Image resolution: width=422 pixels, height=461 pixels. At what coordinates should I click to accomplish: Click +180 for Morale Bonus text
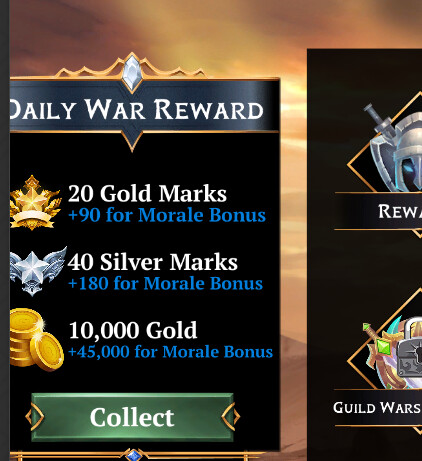pyautogui.click(x=165, y=284)
